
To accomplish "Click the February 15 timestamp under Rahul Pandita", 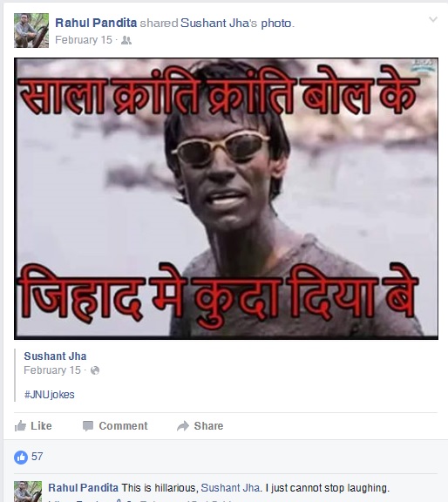I will tap(84, 40).
